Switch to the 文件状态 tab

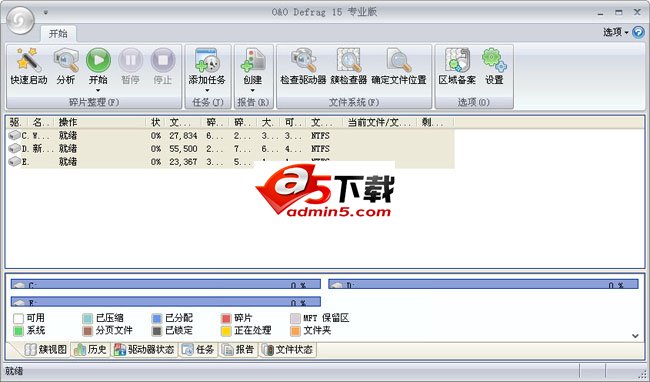[288, 349]
